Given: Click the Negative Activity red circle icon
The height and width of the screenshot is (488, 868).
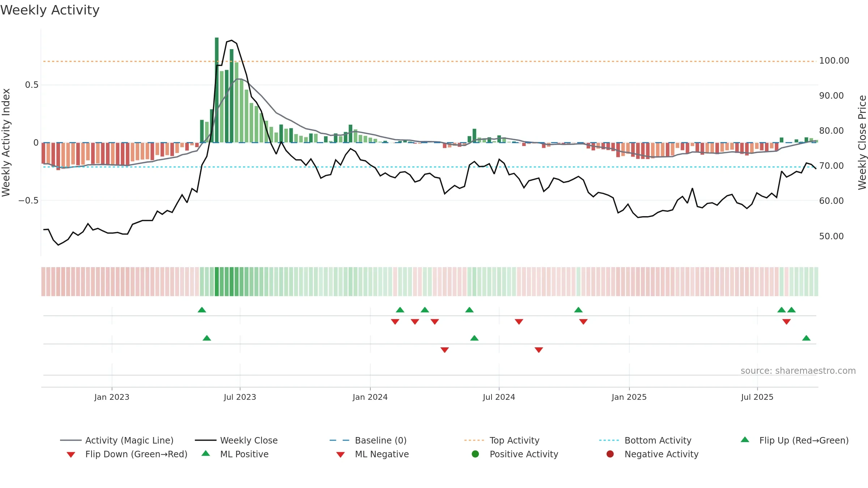Looking at the screenshot, I should (x=610, y=454).
